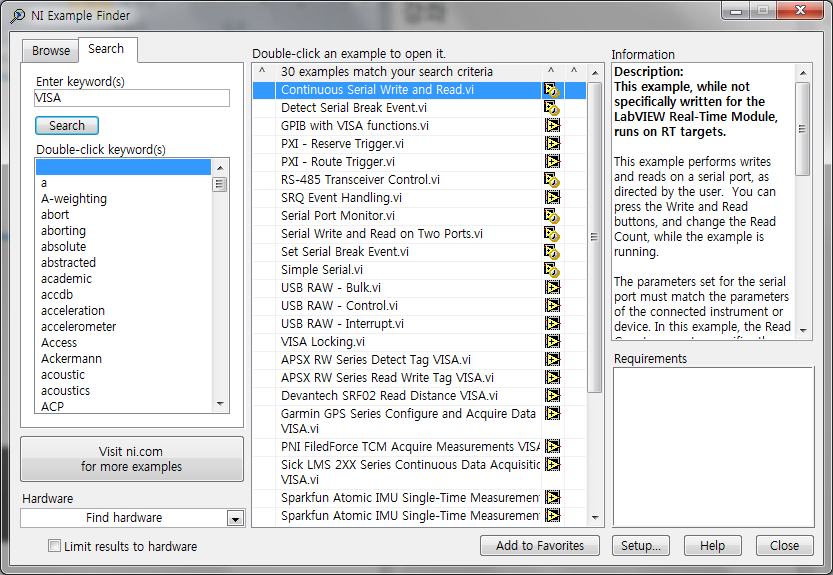Click the VI icon for Set Serial Break Event.vi
The image size is (833, 575).
tap(552, 252)
